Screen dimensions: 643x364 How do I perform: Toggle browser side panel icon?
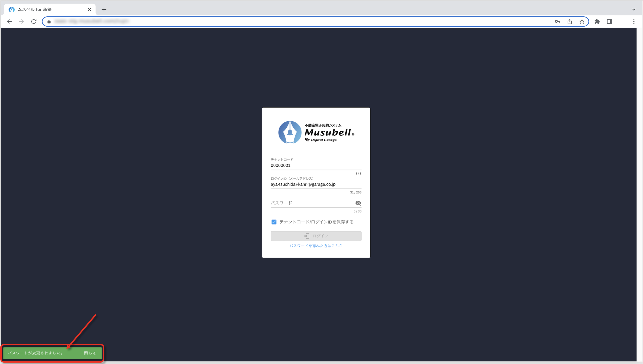[x=609, y=21]
